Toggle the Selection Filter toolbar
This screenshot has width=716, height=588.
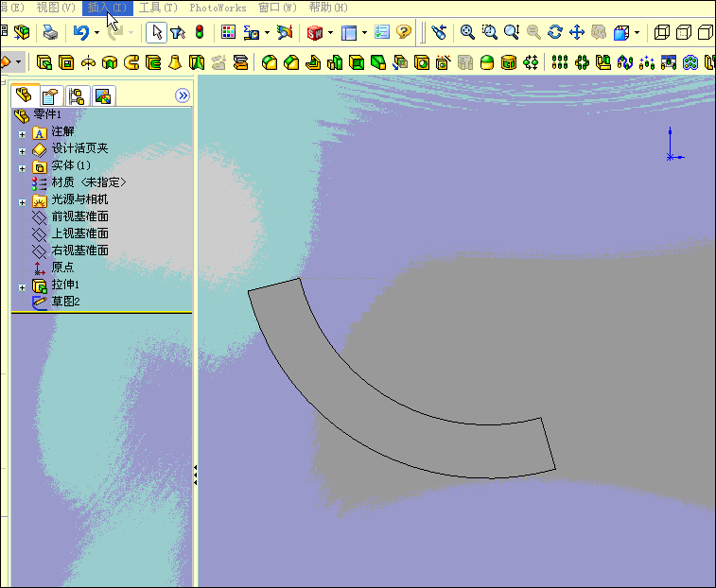[178, 32]
